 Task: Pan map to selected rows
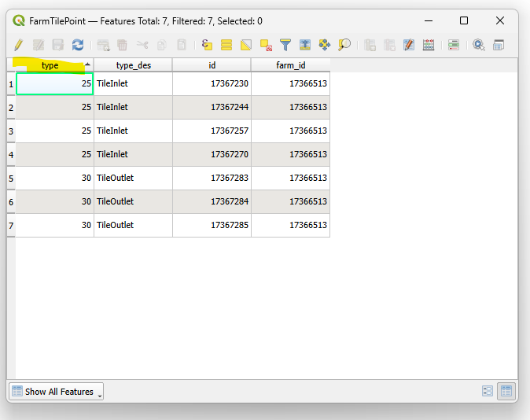tap(325, 45)
